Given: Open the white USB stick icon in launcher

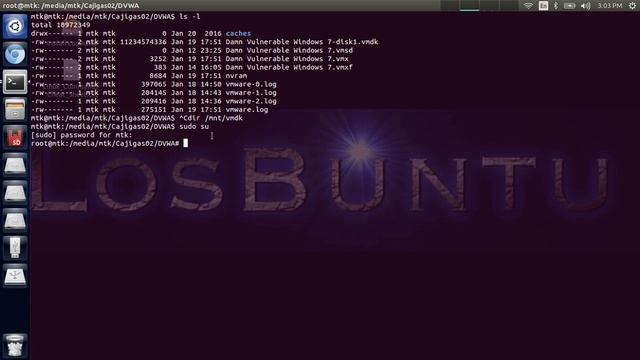Looking at the screenshot, I should point(15,248).
